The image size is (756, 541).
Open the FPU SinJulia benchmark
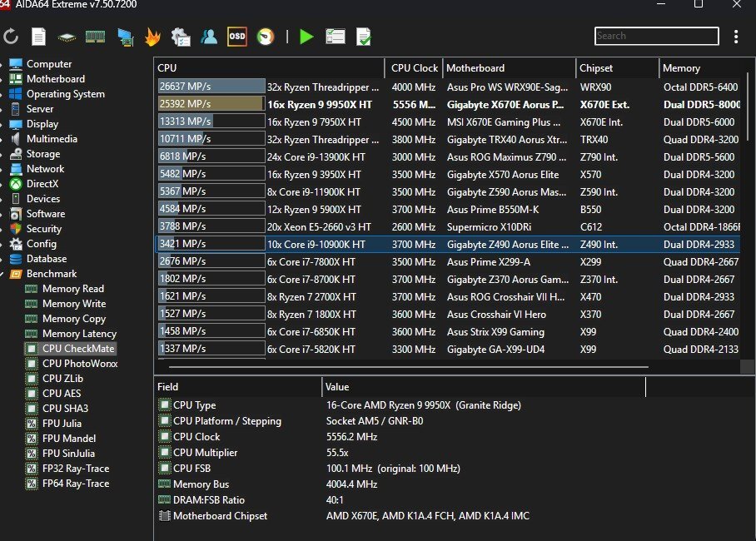coord(68,454)
